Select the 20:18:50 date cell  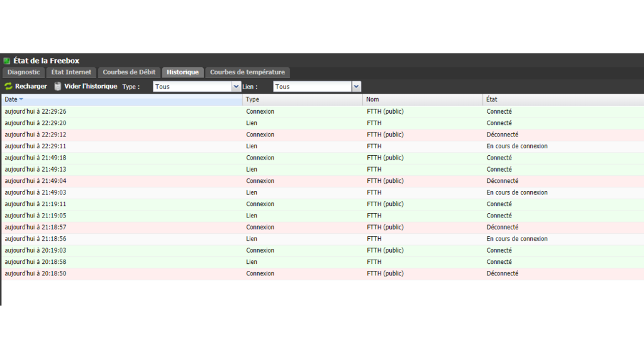click(x=35, y=273)
